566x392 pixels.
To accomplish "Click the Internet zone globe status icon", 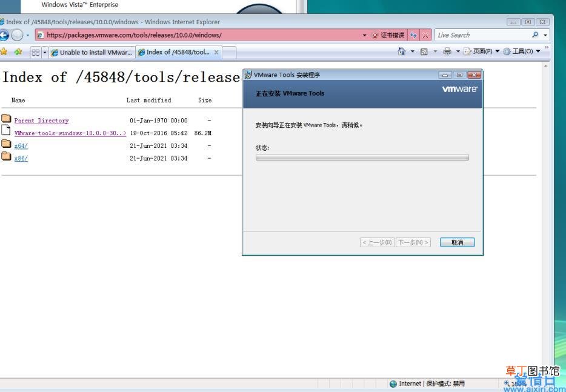I will tap(393, 384).
